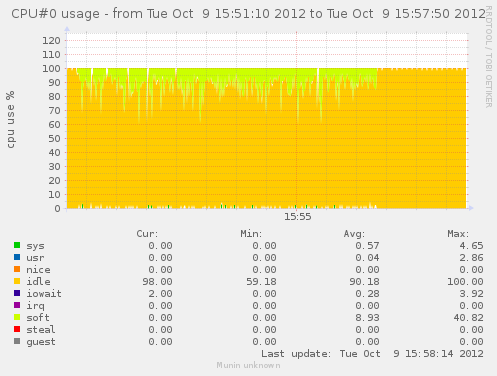Click the blue usr legend swatch
Image resolution: width=497 pixels, height=376 pixels.
tap(17, 257)
